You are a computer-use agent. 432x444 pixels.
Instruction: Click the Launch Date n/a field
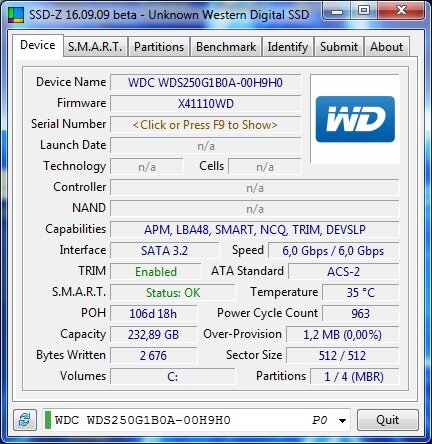pos(205,146)
